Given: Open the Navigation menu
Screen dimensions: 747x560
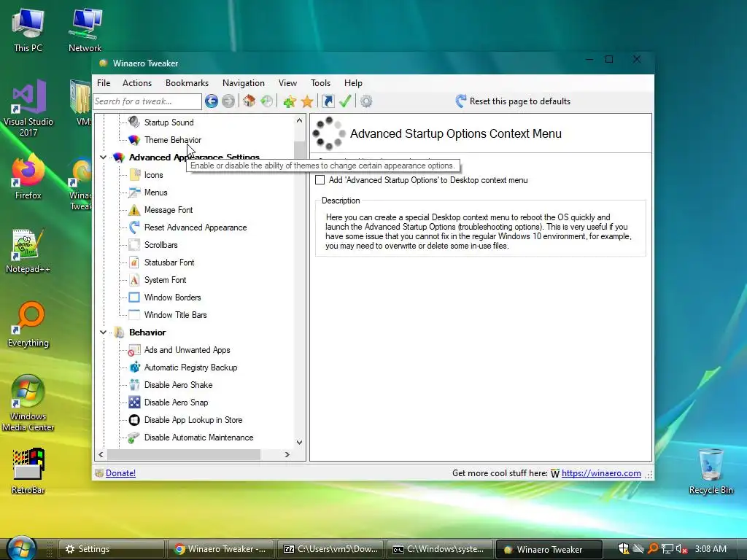Looking at the screenshot, I should coord(243,83).
